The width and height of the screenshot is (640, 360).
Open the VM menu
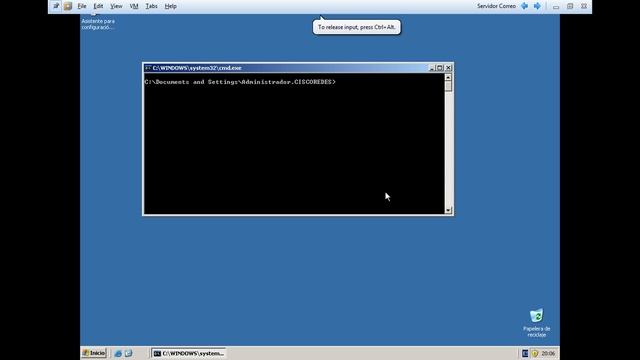[134, 6]
